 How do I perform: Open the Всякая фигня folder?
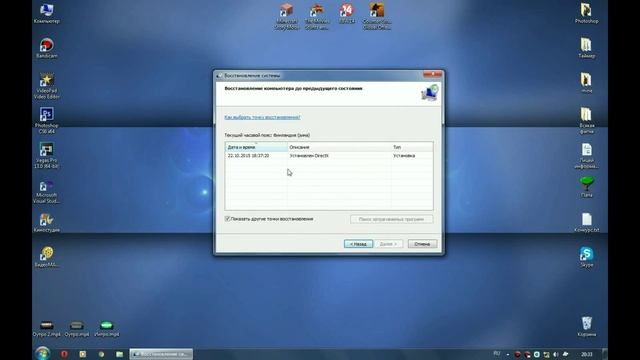(x=587, y=121)
